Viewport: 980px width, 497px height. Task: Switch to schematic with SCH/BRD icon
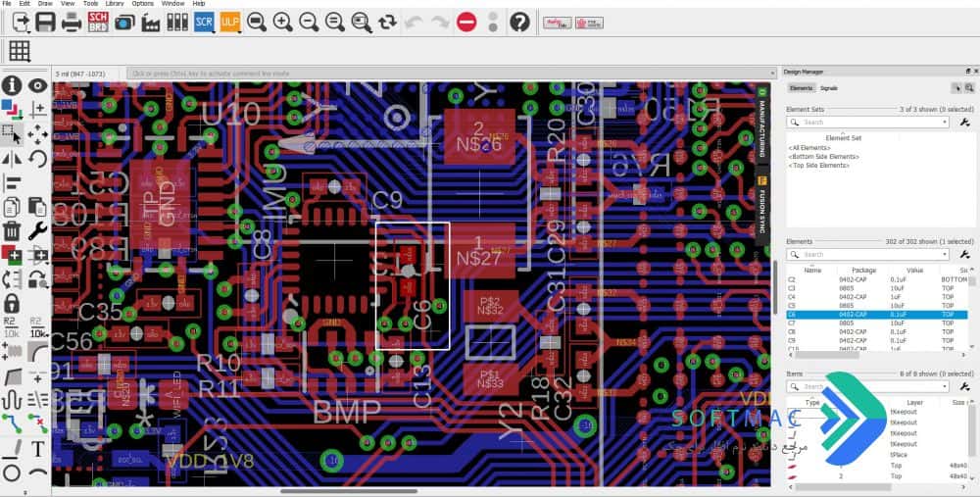coord(97,23)
